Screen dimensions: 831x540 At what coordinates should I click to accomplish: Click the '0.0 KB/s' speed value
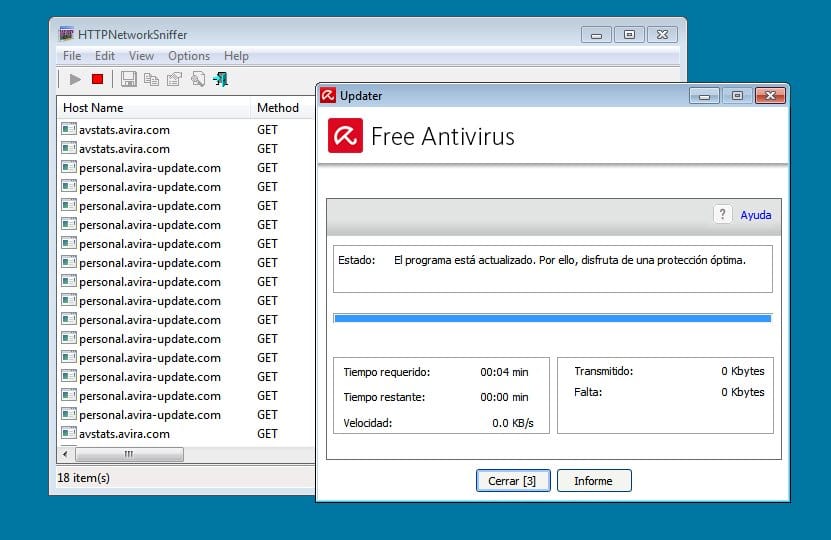[x=512, y=423]
